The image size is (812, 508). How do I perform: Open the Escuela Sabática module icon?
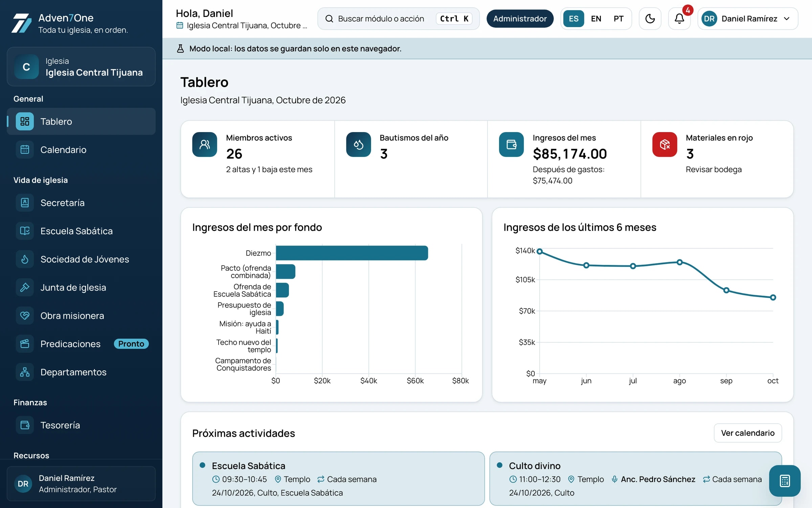(x=25, y=231)
